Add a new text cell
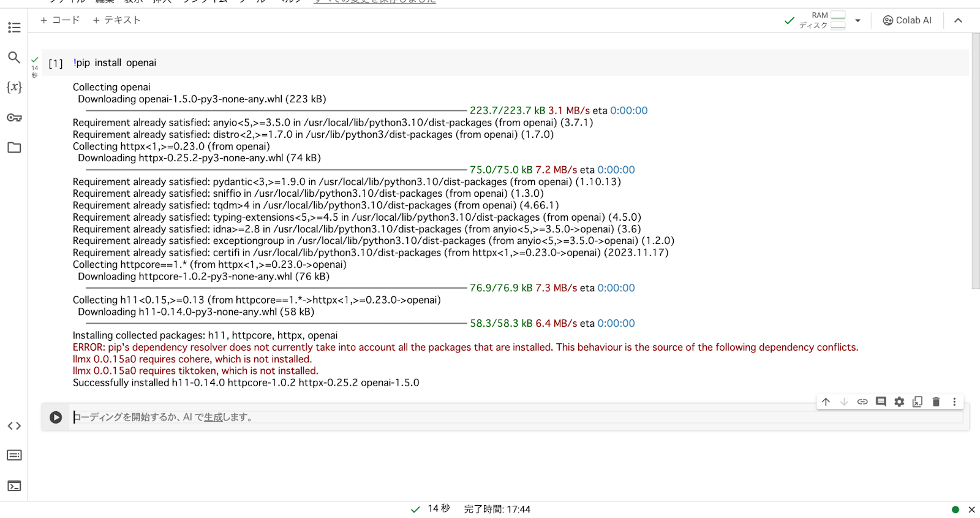This screenshot has width=980, height=518. (x=116, y=20)
